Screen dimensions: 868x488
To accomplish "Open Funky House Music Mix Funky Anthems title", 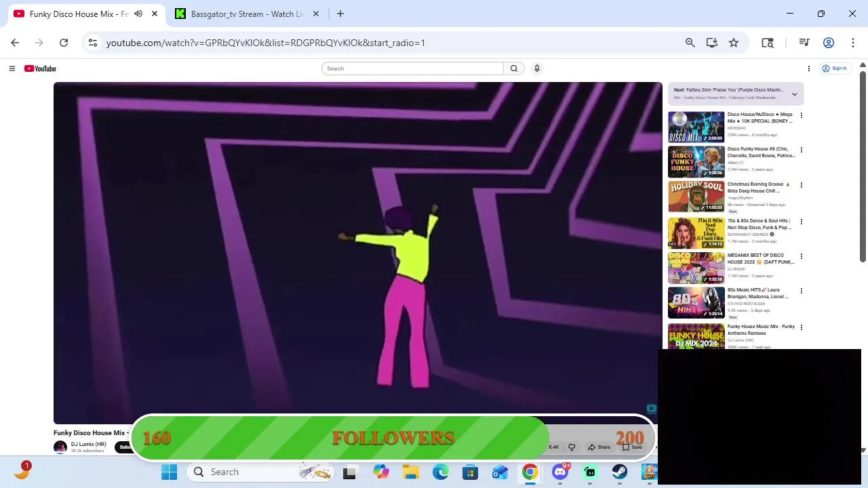I will coord(761,330).
